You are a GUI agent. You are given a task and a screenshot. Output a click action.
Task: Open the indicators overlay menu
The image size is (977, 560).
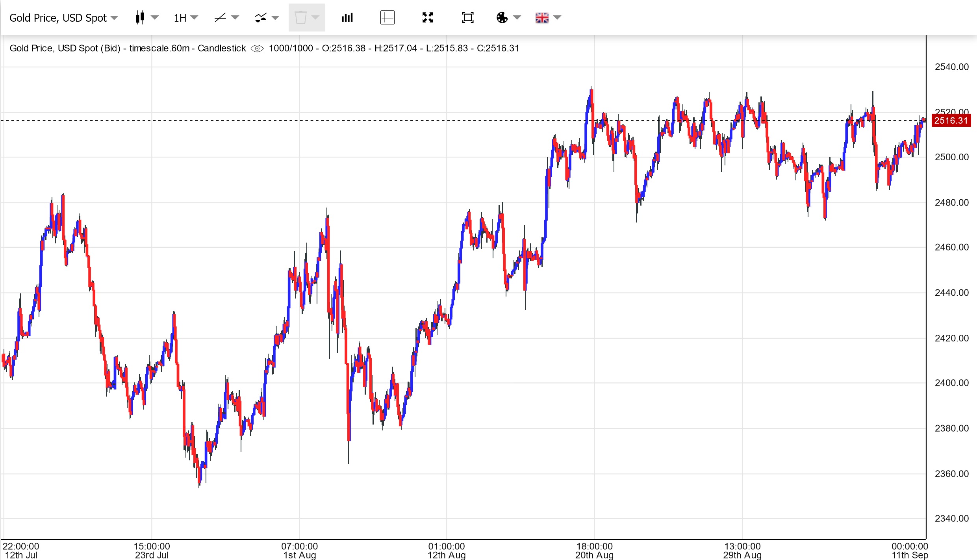261,18
